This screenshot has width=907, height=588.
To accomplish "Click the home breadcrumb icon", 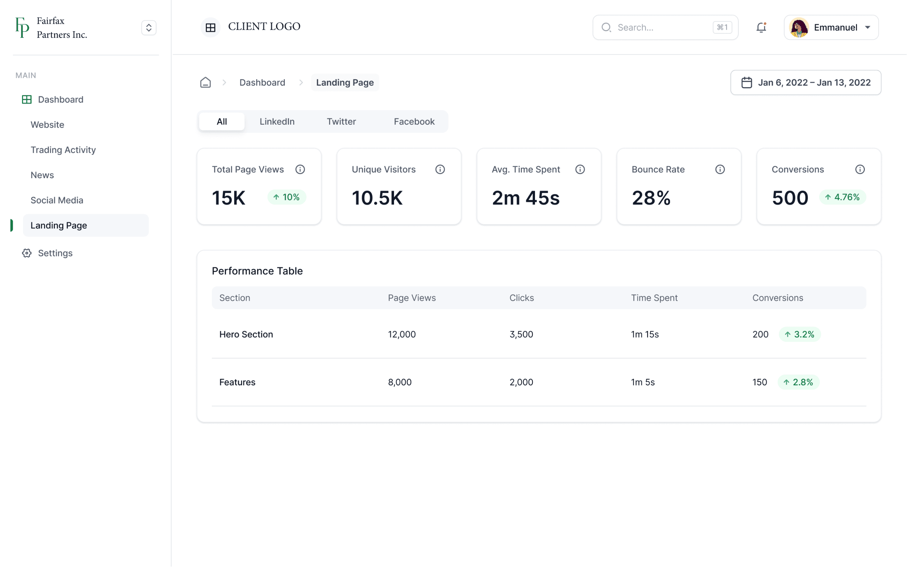I will coord(205,82).
